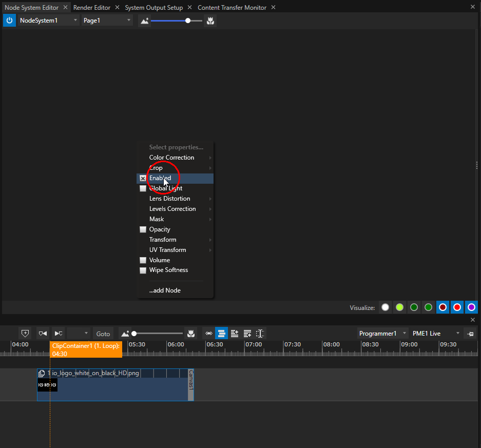The height and width of the screenshot is (448, 481).
Task: Toggle the lime green Visualize circle
Action: coord(399,307)
